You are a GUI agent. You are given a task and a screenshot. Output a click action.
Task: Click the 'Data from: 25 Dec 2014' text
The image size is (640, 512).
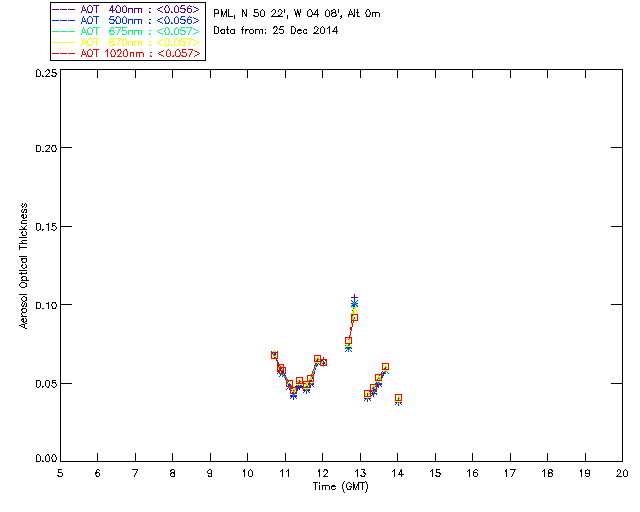[x=276, y=30]
